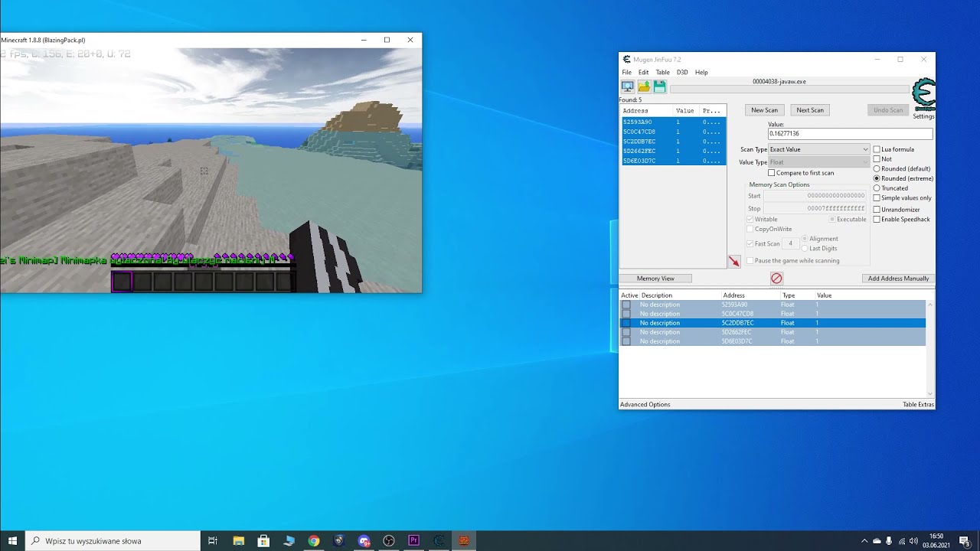The height and width of the screenshot is (551, 980).
Task: Open the volume tray icon
Action: pyautogui.click(x=913, y=541)
